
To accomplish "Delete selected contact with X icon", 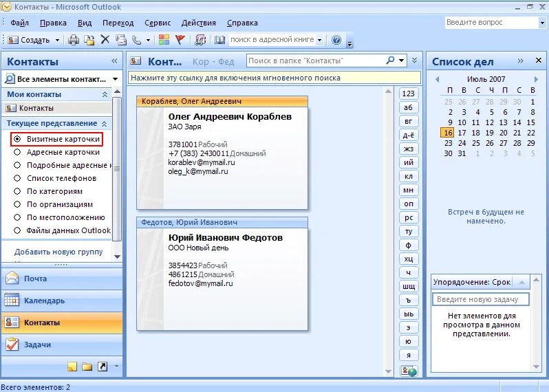I will (x=105, y=40).
